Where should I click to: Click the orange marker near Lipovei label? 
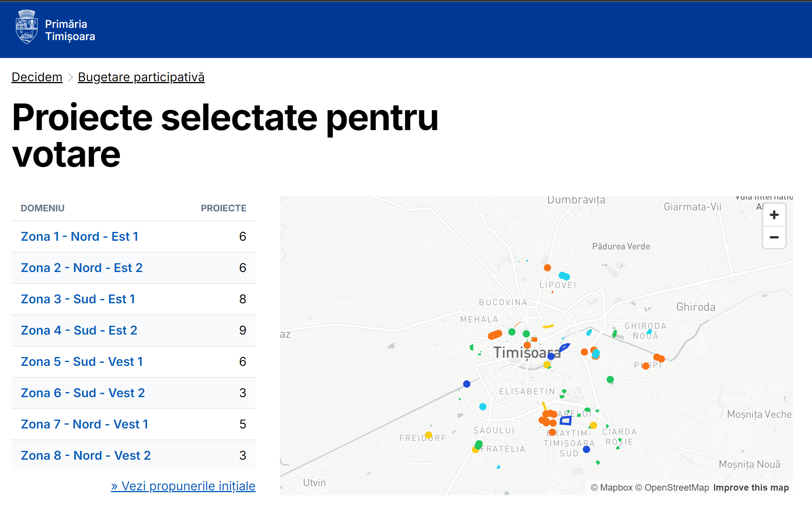pyautogui.click(x=547, y=268)
